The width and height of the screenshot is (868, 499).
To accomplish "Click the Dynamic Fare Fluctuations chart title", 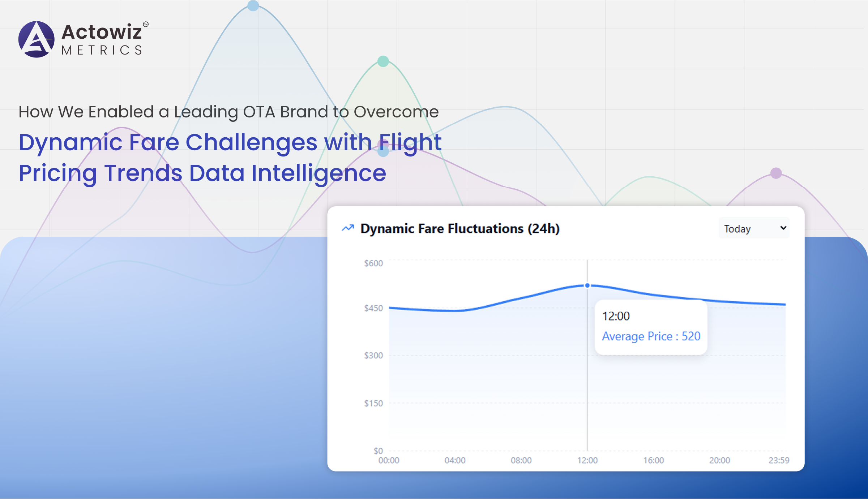I will click(x=460, y=228).
